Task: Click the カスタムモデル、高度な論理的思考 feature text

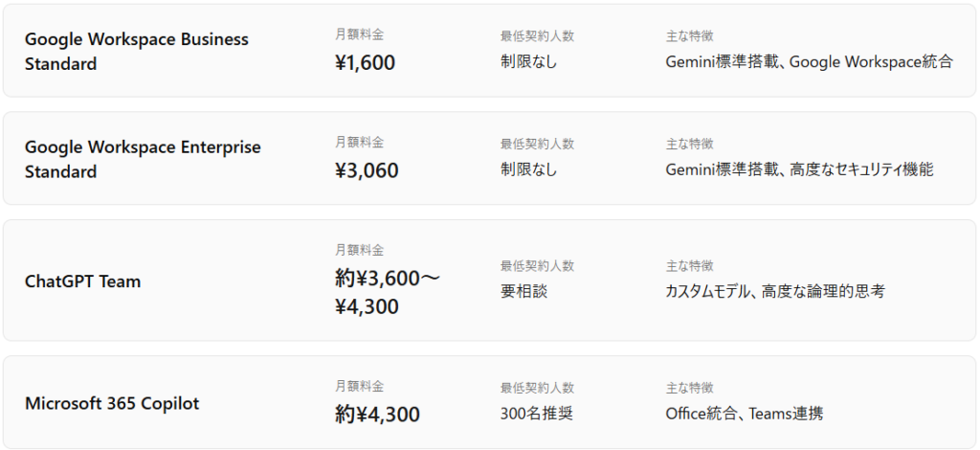Action: 775,291
